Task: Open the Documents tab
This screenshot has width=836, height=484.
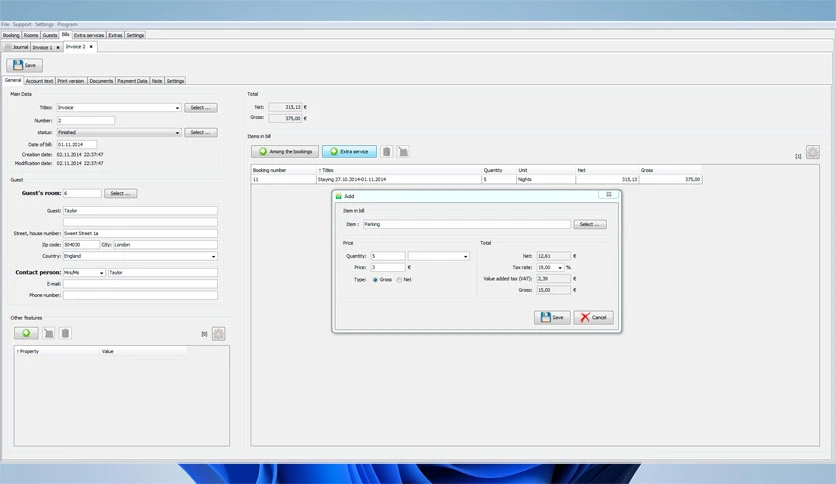Action: point(101,81)
